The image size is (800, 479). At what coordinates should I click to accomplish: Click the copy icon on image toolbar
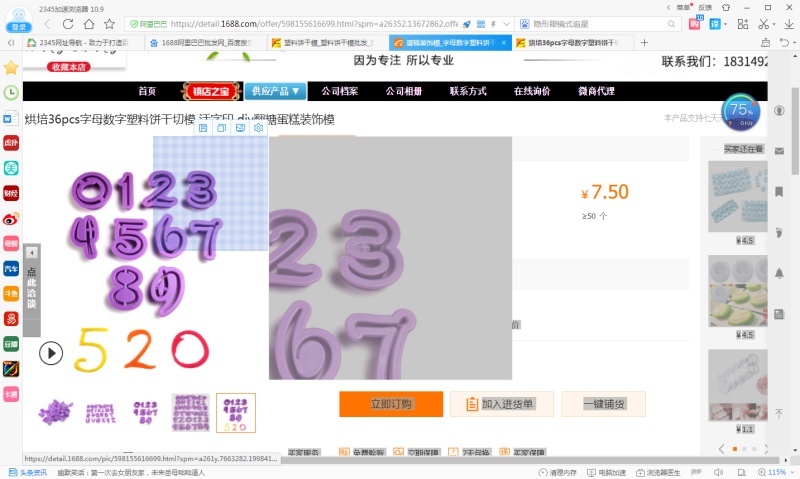tap(222, 128)
